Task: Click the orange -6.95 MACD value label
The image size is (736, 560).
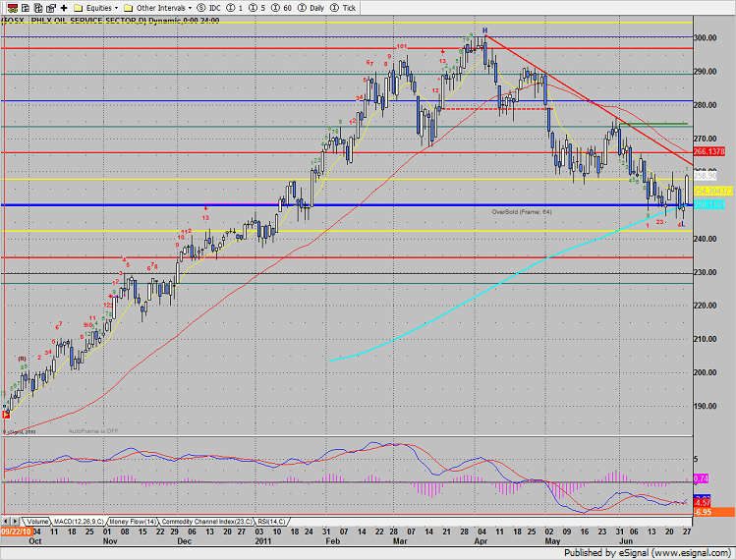Action: pos(714,512)
